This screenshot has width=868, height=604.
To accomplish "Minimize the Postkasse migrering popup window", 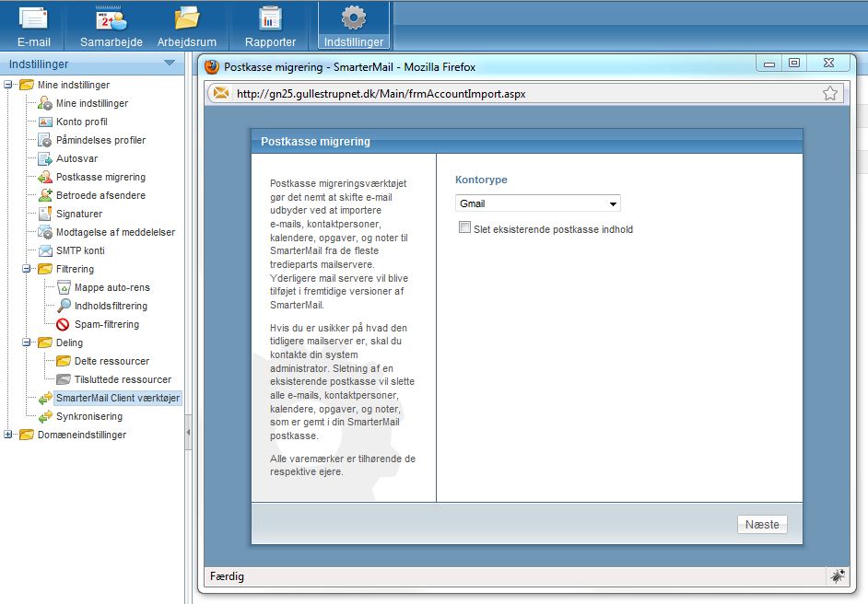I will 768,63.
